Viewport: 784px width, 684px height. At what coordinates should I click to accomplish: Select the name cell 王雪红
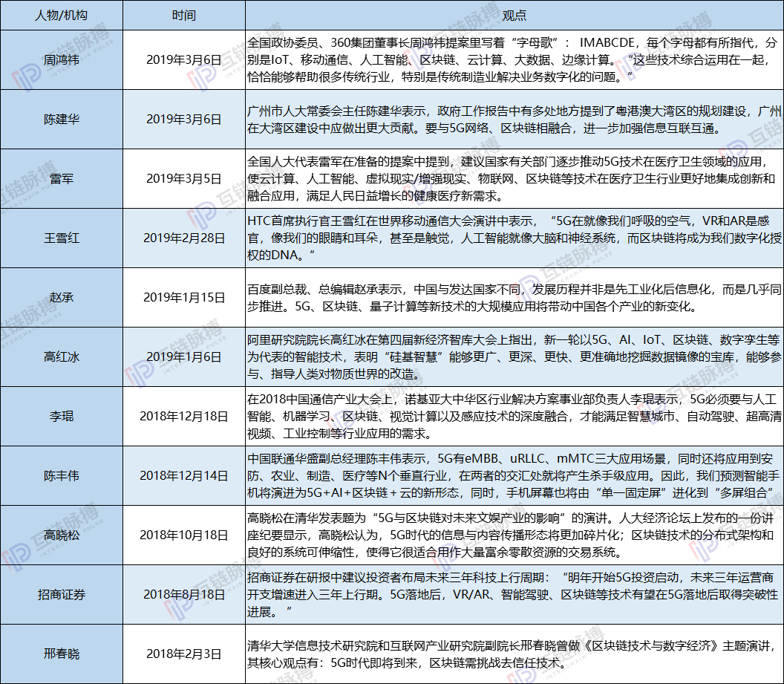(62, 238)
